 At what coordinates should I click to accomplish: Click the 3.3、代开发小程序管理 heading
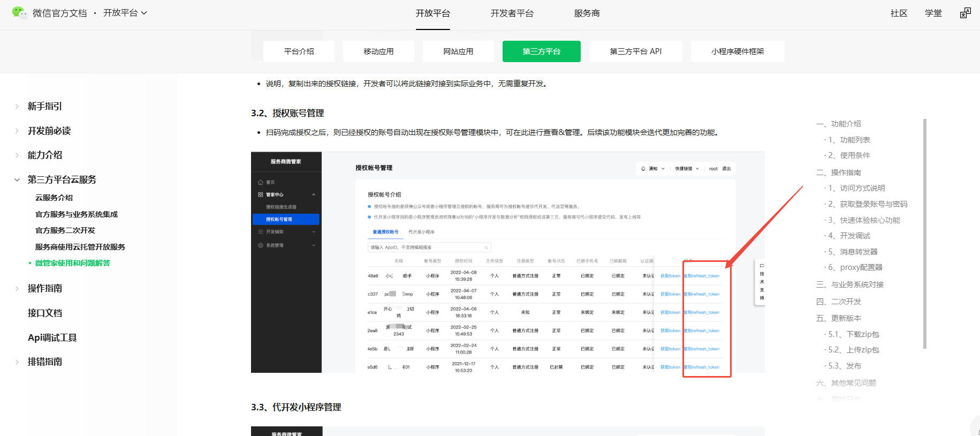(296, 408)
